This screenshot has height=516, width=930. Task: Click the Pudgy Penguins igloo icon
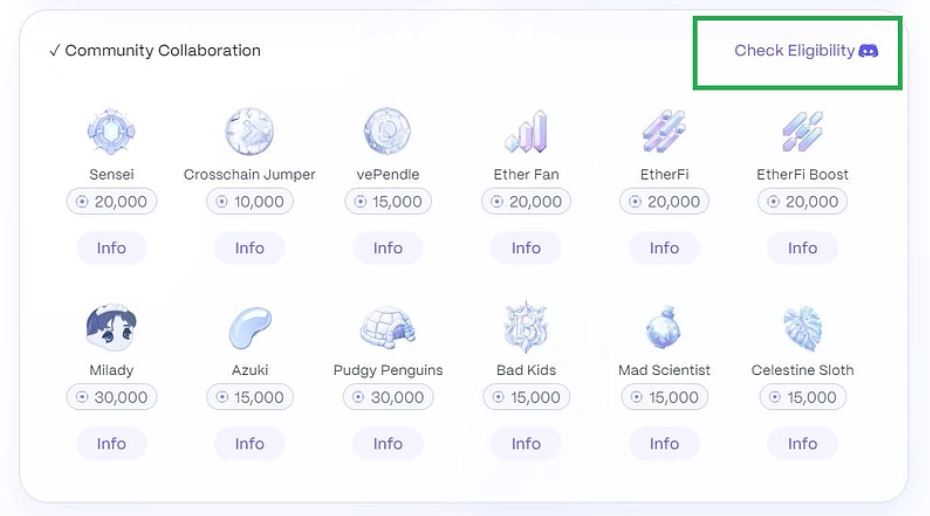(x=388, y=327)
